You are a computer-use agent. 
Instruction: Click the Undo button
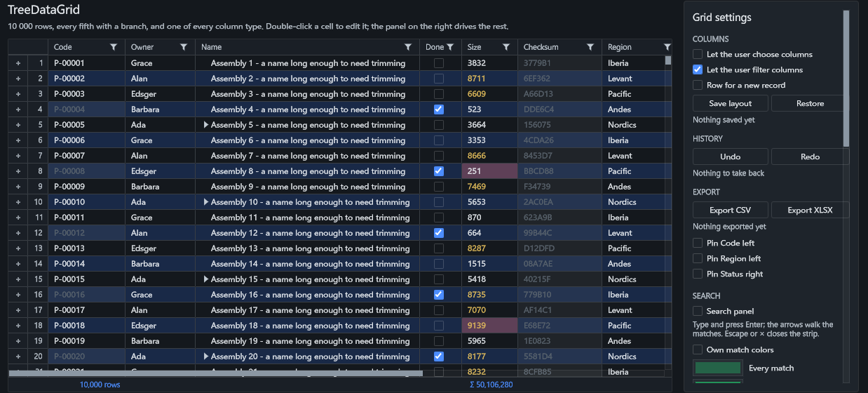(x=730, y=156)
